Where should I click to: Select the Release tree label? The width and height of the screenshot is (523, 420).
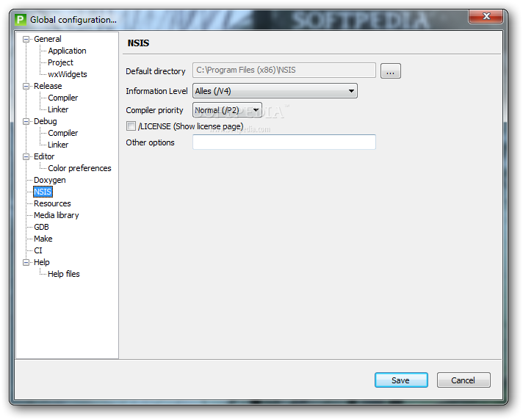(x=48, y=87)
